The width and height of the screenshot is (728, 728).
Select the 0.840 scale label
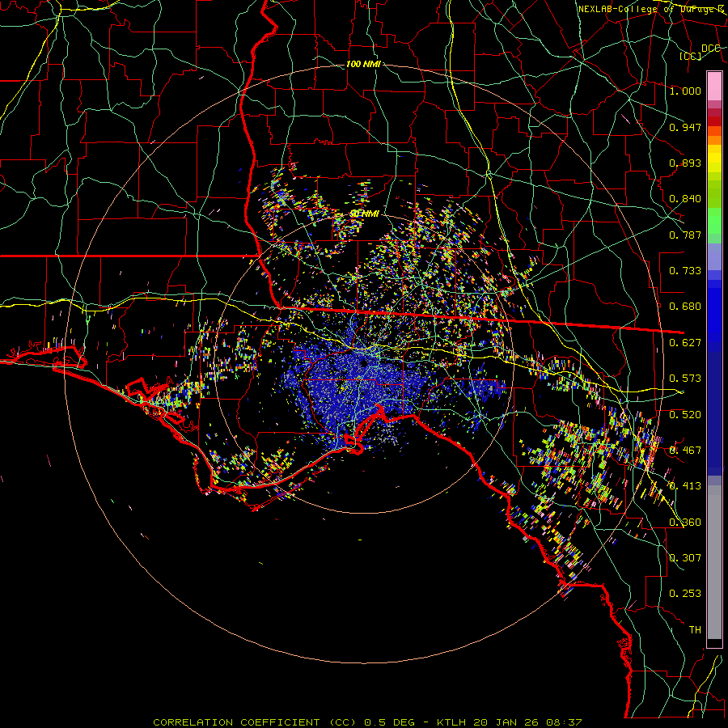(x=685, y=199)
